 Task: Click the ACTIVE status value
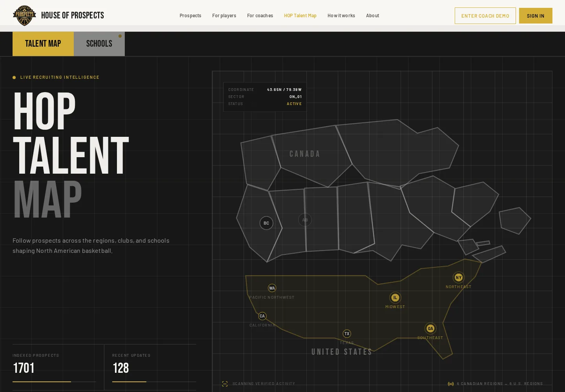tap(294, 104)
